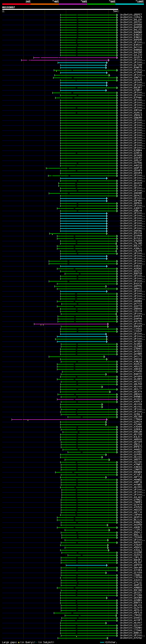Click the magenta alignment bar for C7MAG4
146x644 pixels.
pos(60,419)
